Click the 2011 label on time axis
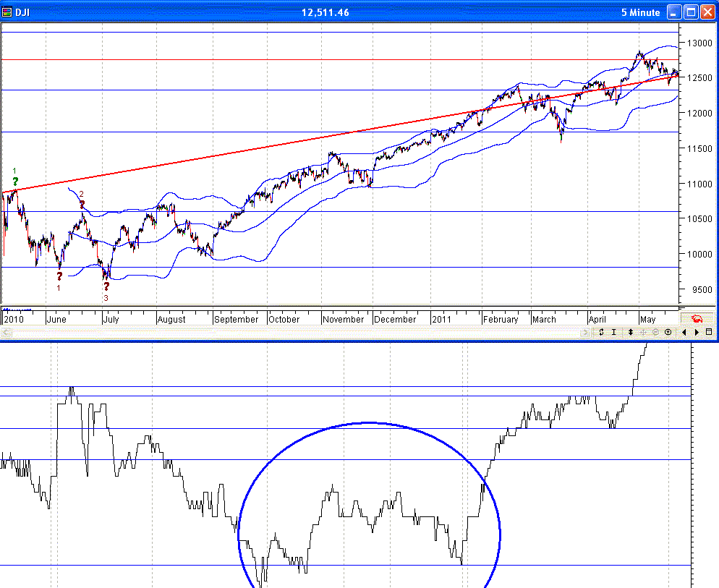Viewport: 719px width, 588px height. (x=441, y=319)
